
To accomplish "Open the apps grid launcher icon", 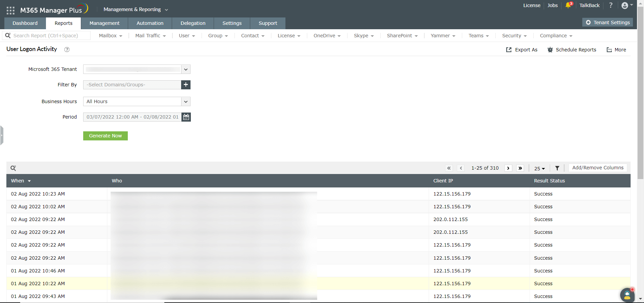I will point(10,10).
